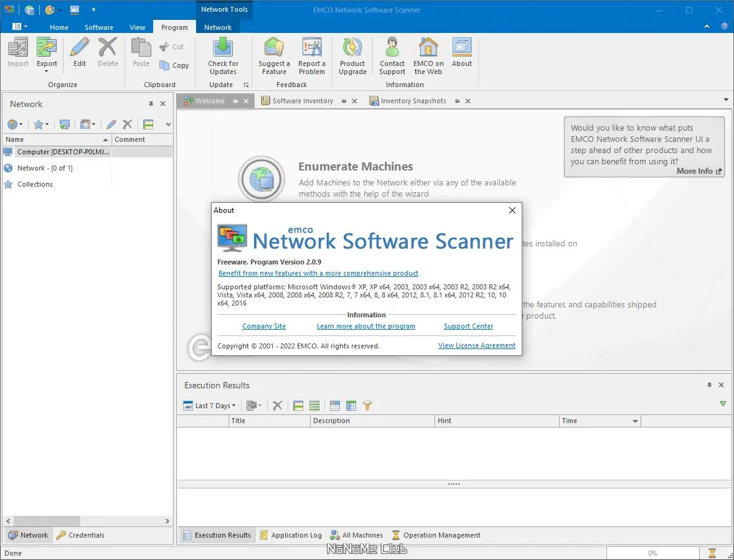Switch to the Operation Management tab
The height and width of the screenshot is (560, 734).
[x=436, y=535]
